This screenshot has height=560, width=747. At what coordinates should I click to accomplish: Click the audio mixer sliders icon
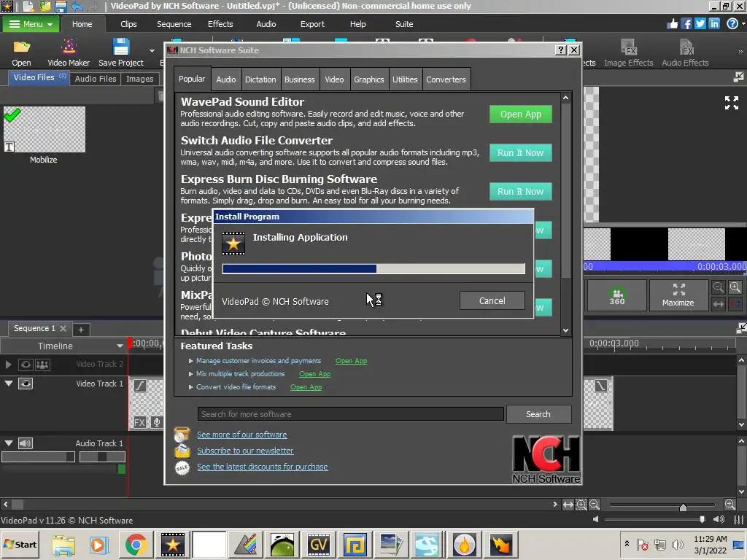coord(738,519)
